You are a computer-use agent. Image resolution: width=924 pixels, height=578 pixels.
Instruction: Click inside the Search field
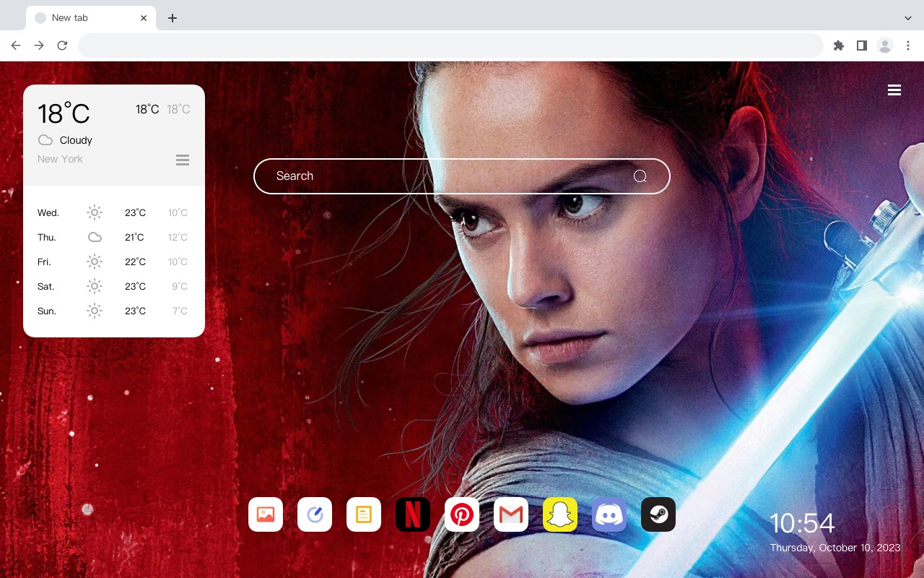pos(462,176)
